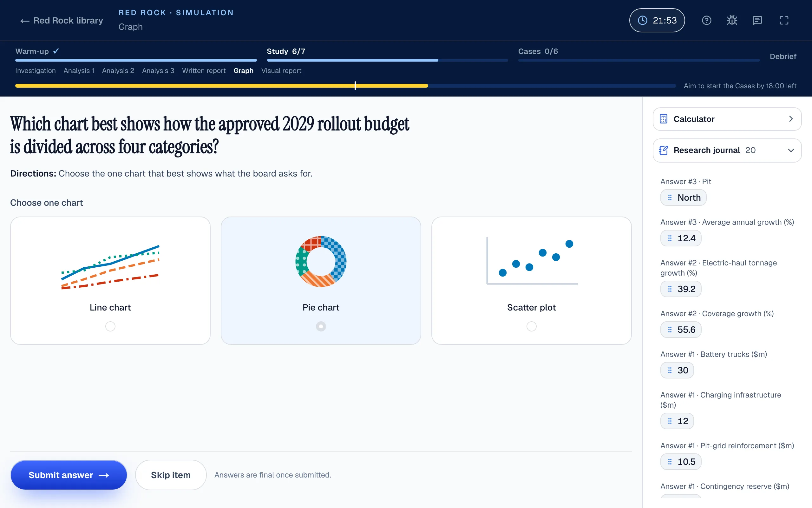Click the Skip item button
812x508 pixels.
click(x=171, y=475)
